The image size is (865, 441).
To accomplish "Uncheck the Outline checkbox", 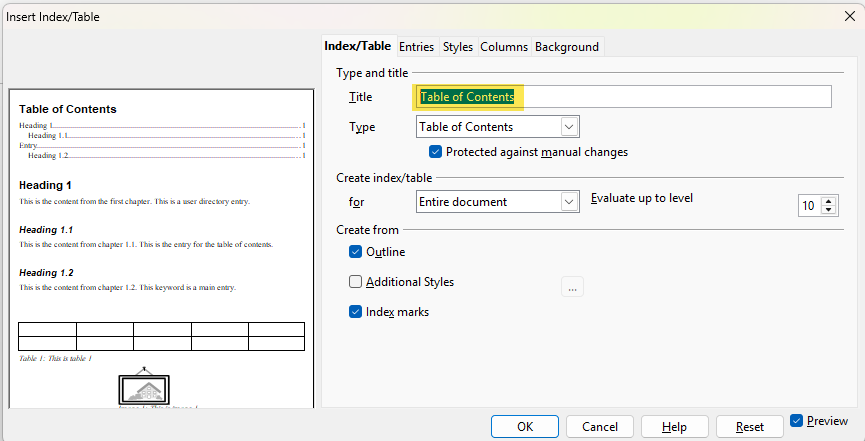I will click(356, 252).
